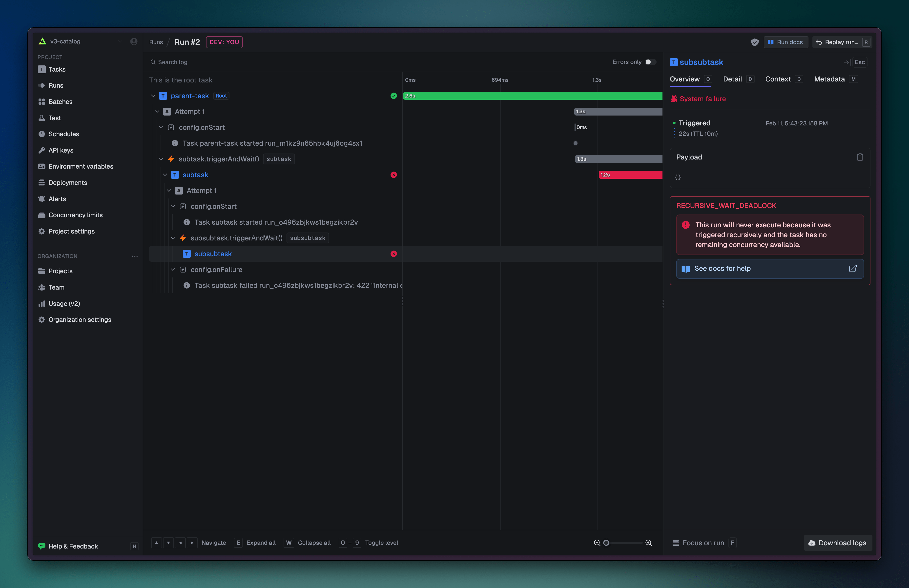
Task: Toggle the Errors only switch
Action: (x=651, y=62)
